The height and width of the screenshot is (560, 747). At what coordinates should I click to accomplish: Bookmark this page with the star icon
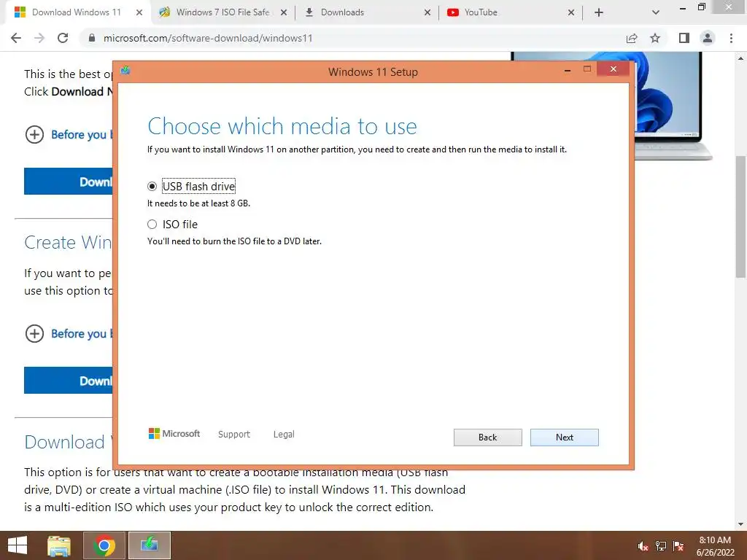coord(655,38)
